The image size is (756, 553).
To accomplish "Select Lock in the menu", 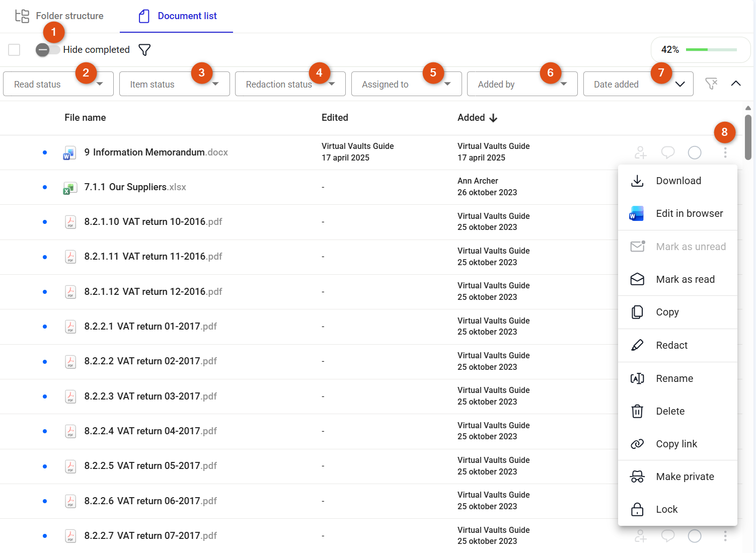I will click(x=677, y=509).
